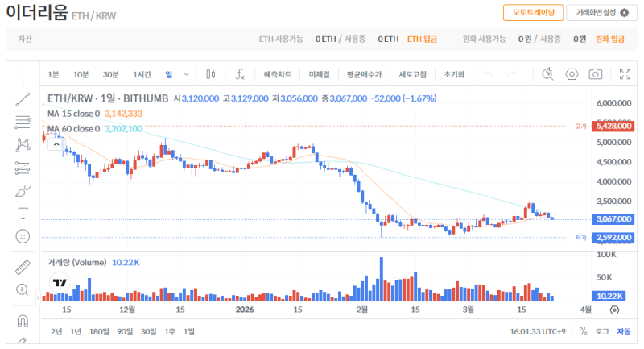Open chart settings hexagon icon
Image resolution: width=644 pixels, height=349 pixels.
pos(572,74)
